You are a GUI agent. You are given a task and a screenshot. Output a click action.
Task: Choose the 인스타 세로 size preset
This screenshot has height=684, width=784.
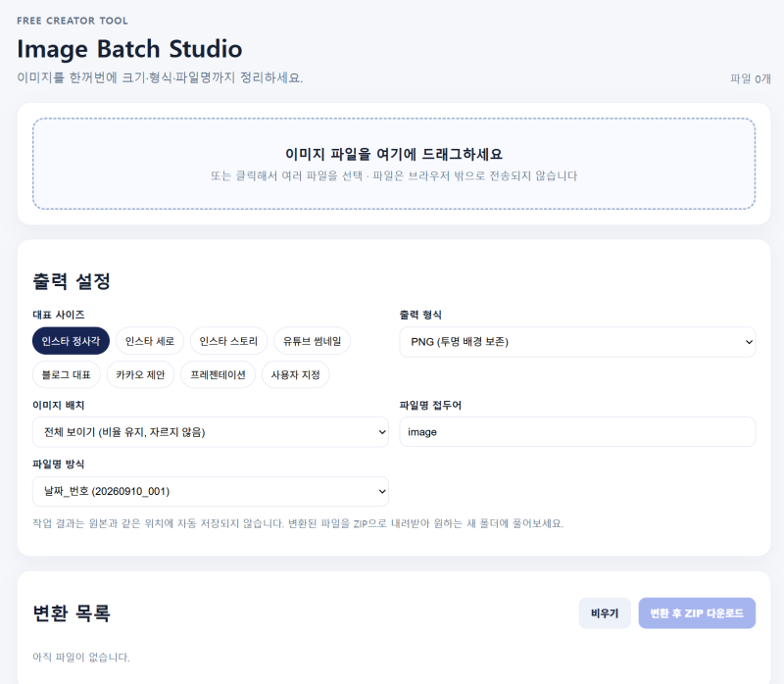click(150, 341)
